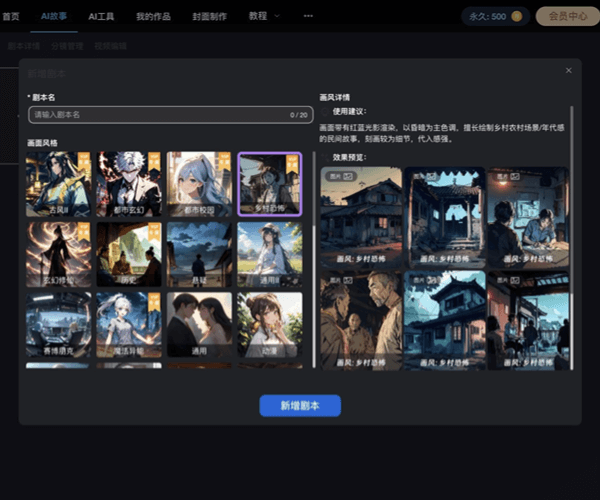Image resolution: width=600 pixels, height=500 pixels.
Task: Click the 永久: 500 coin balance
Action: 495,16
